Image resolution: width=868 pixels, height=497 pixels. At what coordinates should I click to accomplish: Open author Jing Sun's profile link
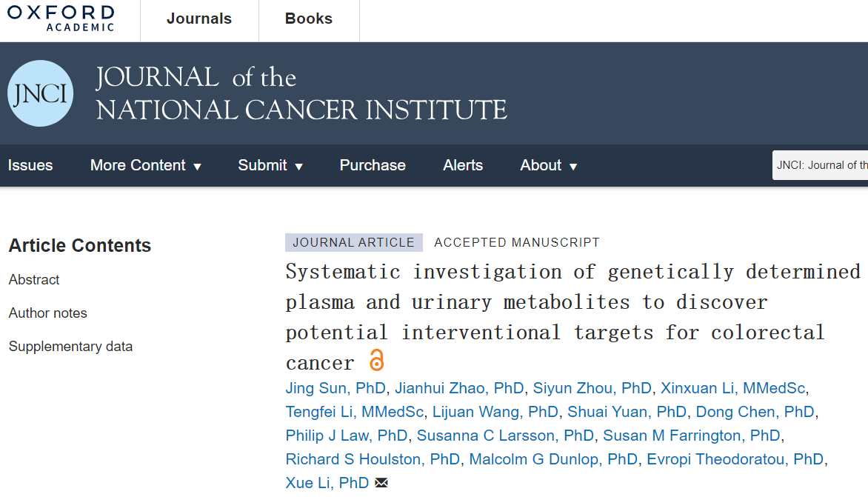tap(335, 388)
